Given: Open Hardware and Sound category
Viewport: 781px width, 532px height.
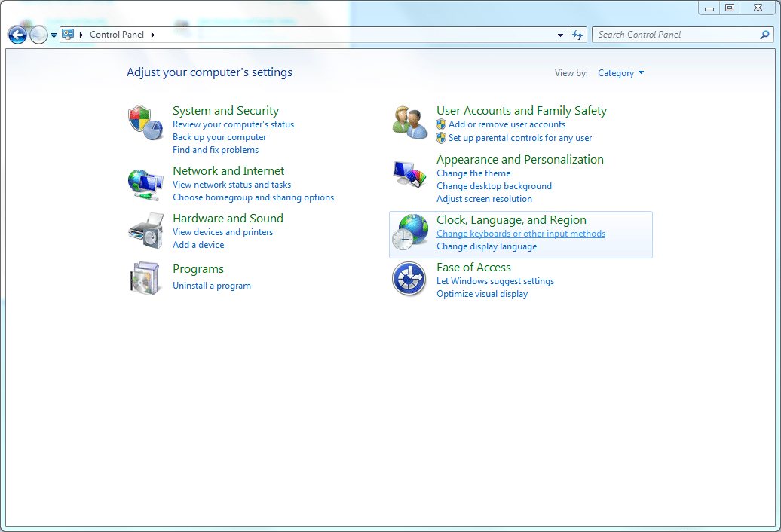Looking at the screenshot, I should (x=228, y=219).
